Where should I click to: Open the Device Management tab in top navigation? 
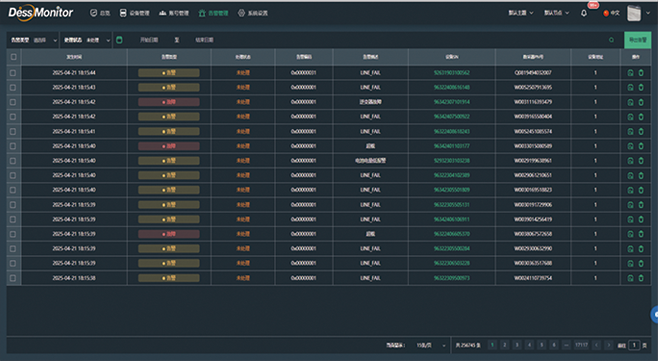[134, 13]
